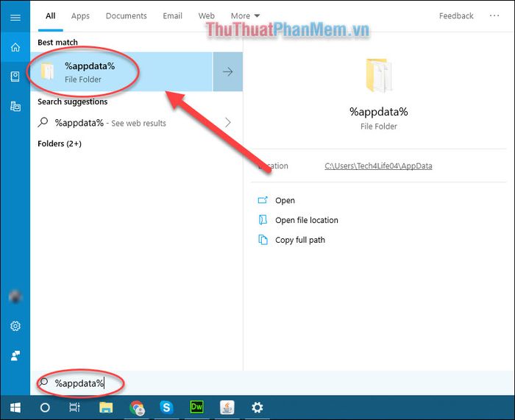Click the Best match heading
The width and height of the screenshot is (515, 420).
pos(57,43)
